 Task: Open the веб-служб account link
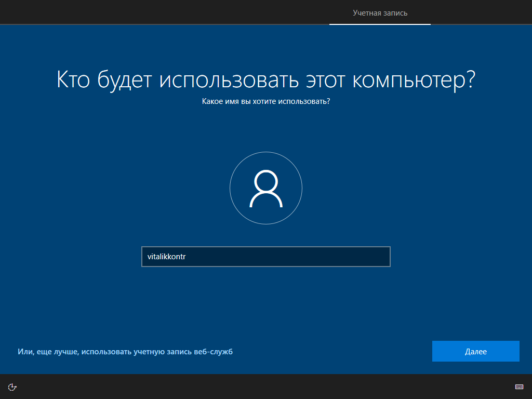coord(125,352)
